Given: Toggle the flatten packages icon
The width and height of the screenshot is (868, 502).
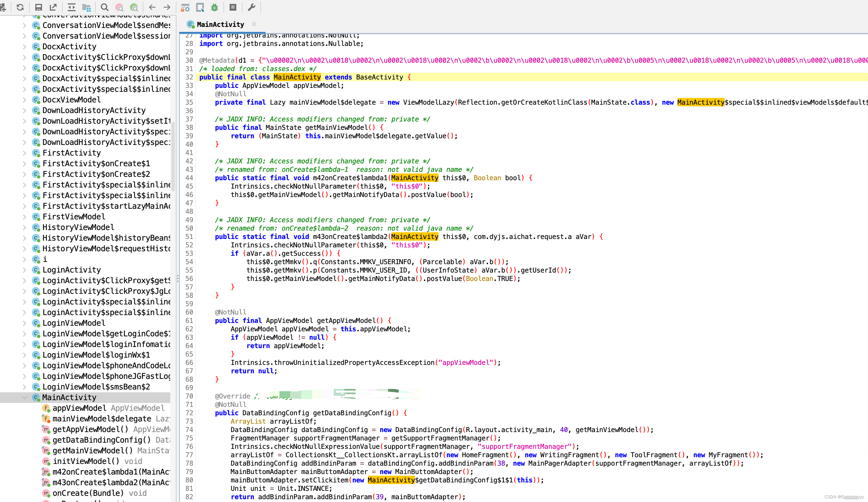Looking at the screenshot, I should tap(87, 7).
